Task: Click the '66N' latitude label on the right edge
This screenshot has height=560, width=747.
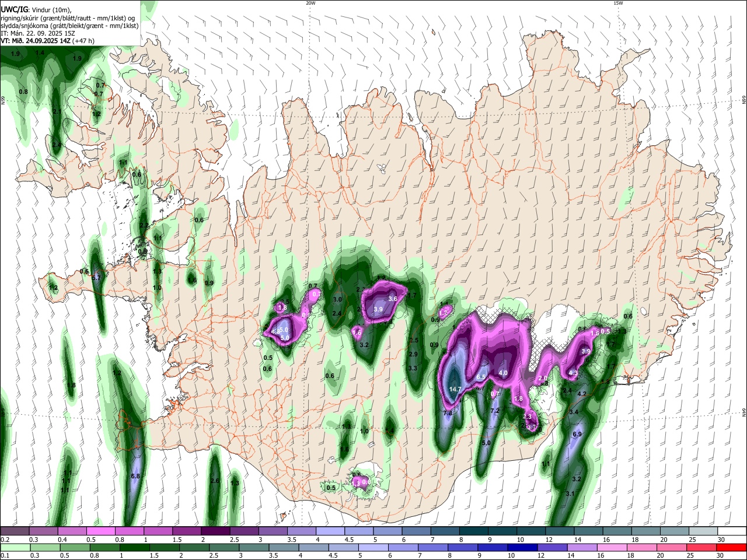Action: click(744, 101)
